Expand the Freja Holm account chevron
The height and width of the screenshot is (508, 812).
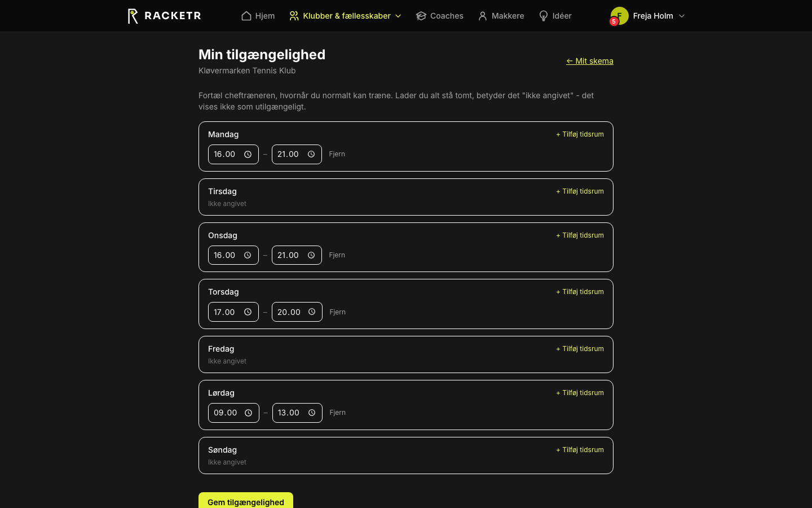coord(682,16)
